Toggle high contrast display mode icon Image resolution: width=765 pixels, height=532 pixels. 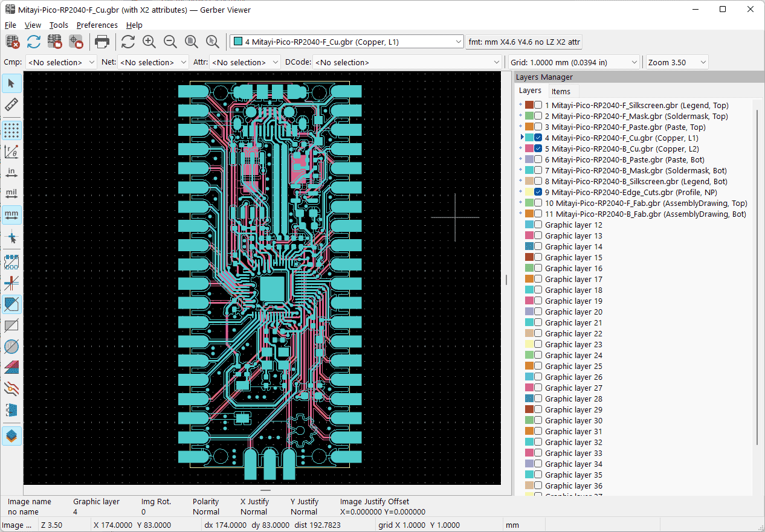[x=11, y=388]
